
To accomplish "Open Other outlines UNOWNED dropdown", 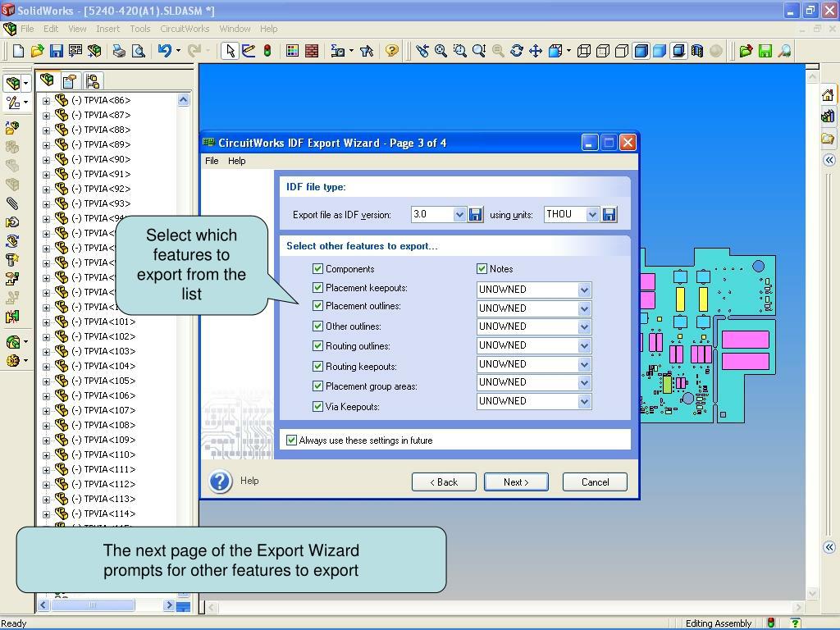I will click(584, 326).
